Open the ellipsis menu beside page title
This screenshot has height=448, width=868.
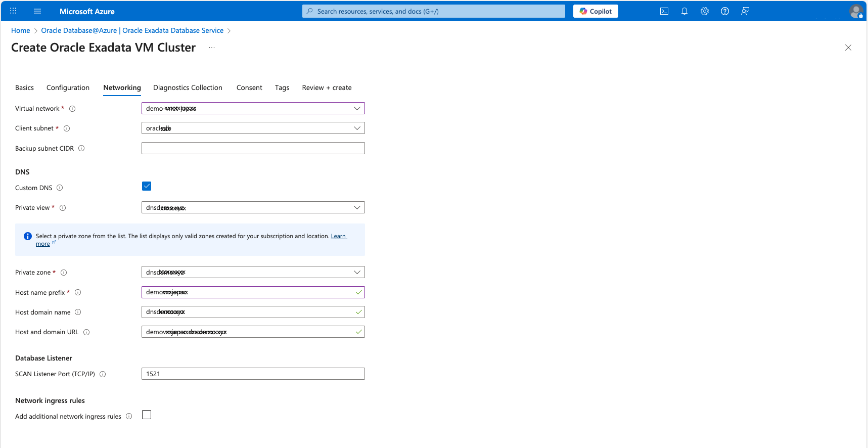[x=212, y=48]
